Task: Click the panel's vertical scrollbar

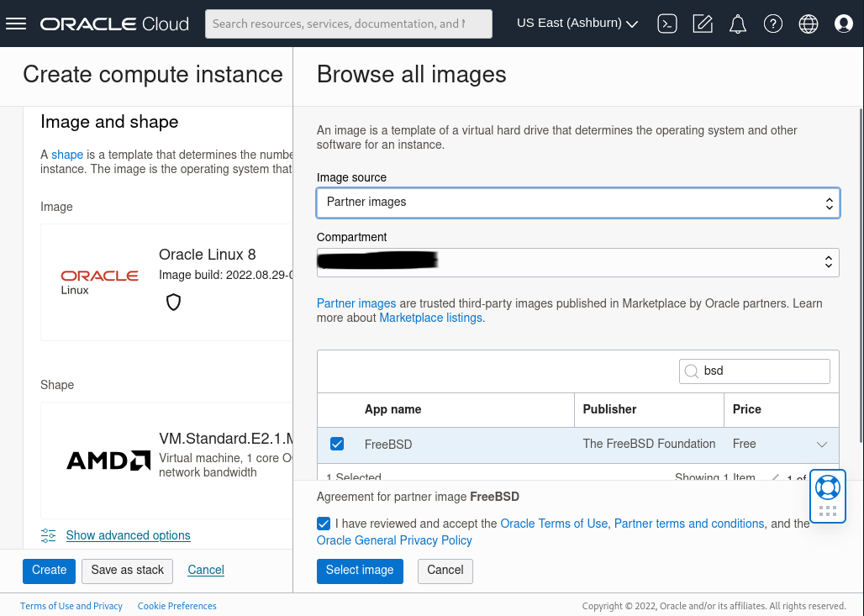Action: pos(861,276)
